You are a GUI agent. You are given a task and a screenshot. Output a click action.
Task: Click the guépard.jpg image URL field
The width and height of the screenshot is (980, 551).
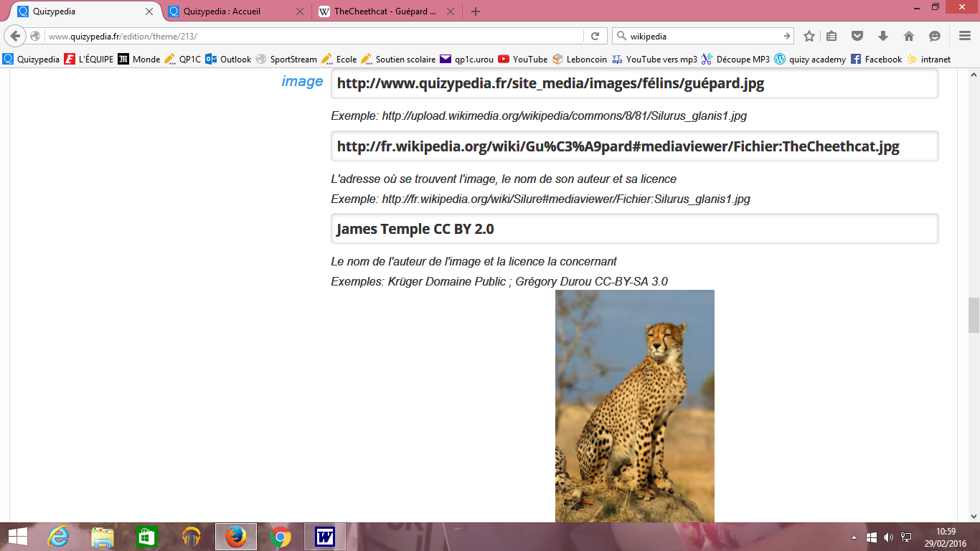click(634, 83)
